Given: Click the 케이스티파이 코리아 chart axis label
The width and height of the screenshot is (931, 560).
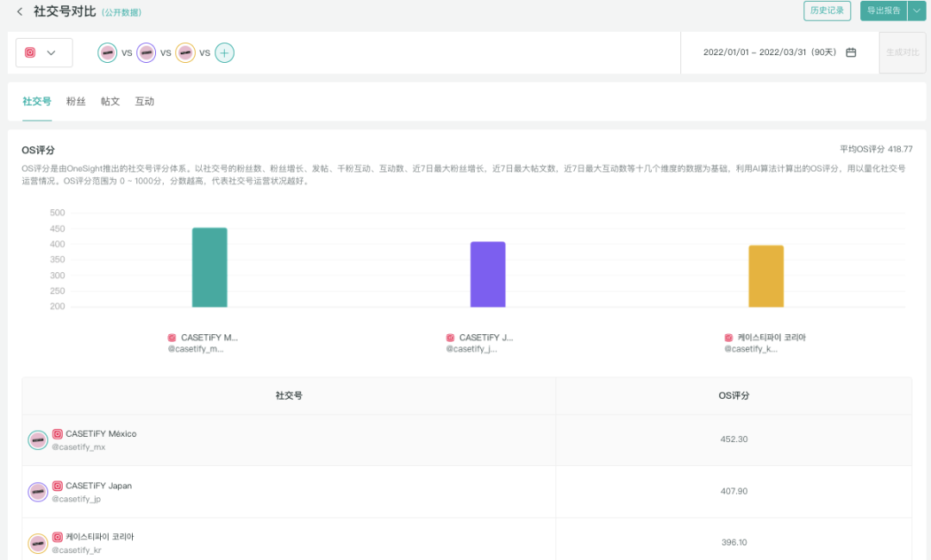Looking at the screenshot, I should (x=772, y=338).
